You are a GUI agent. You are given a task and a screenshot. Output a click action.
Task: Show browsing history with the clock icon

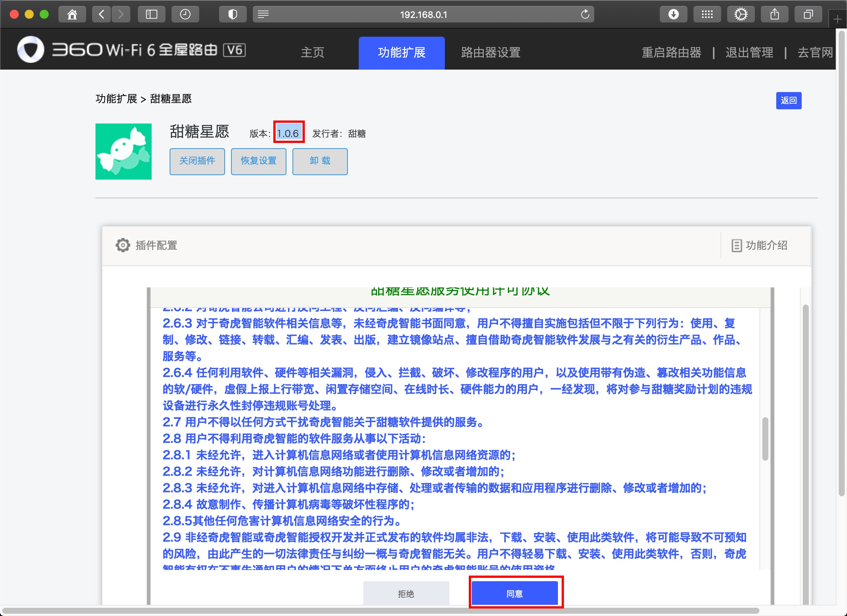coord(185,14)
